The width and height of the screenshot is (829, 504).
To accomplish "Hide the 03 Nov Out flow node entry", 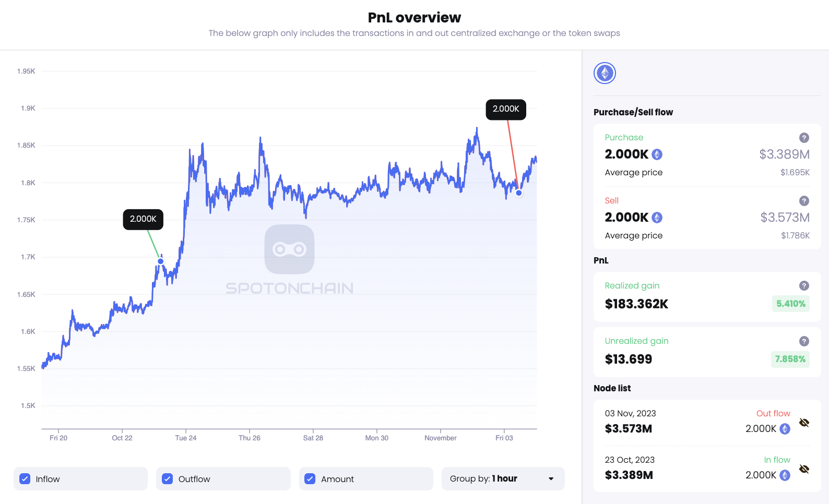I will (x=804, y=423).
